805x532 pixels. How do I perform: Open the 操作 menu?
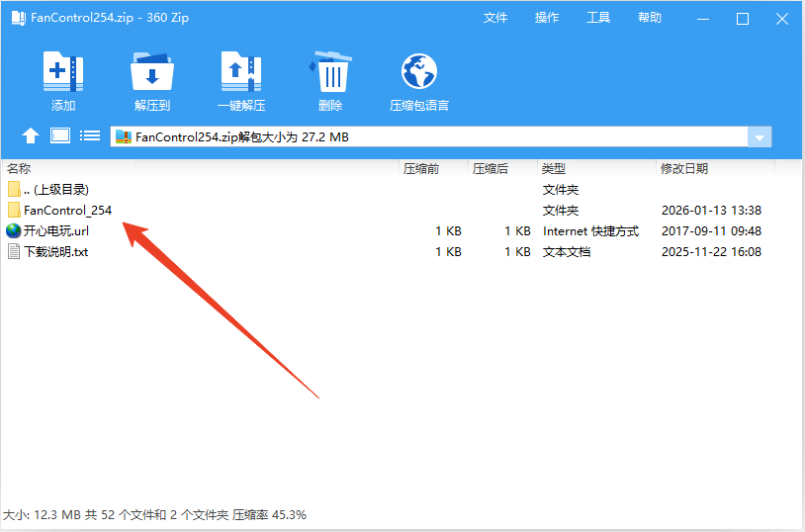[547, 18]
